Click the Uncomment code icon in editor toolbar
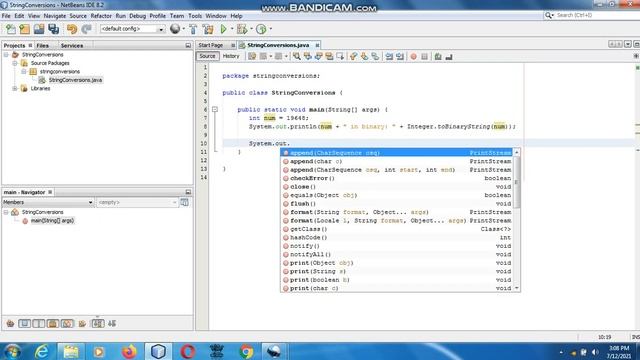This screenshot has height=360, width=640. (449, 56)
